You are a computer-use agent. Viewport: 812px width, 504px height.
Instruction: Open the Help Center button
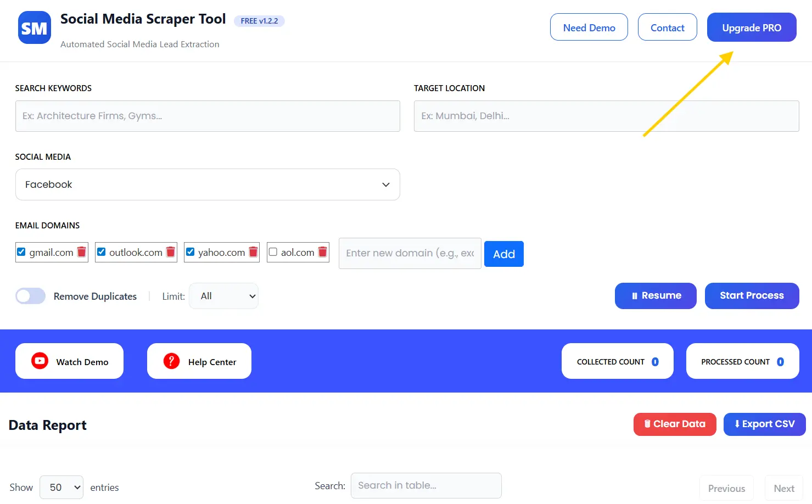click(x=199, y=361)
